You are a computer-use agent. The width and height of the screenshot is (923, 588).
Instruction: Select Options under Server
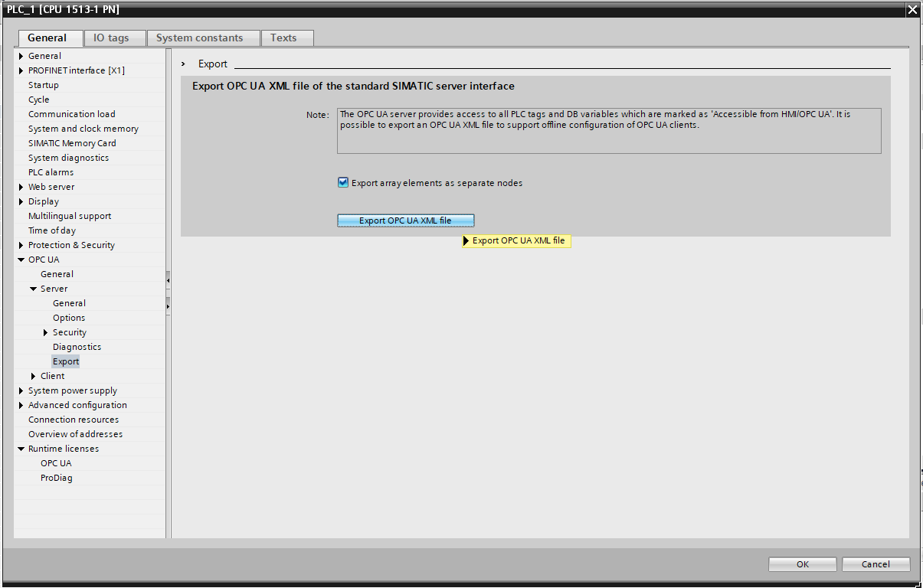tap(69, 318)
